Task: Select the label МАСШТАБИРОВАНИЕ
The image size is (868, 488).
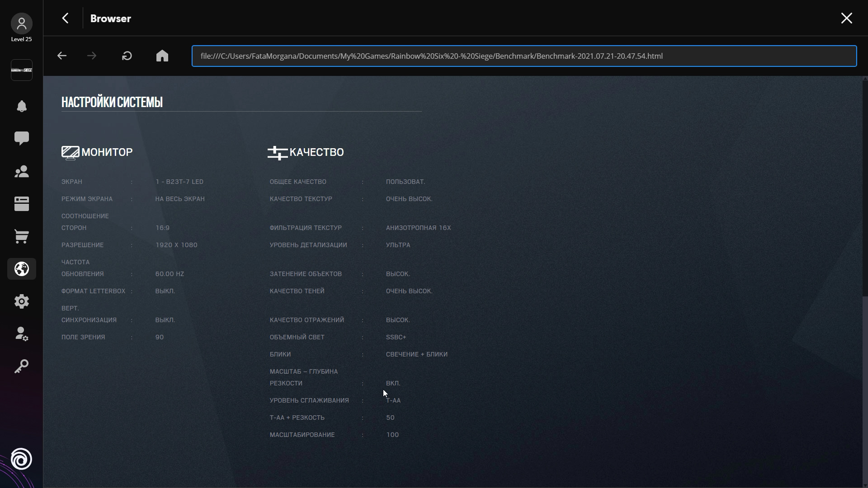Action: pos(302,435)
